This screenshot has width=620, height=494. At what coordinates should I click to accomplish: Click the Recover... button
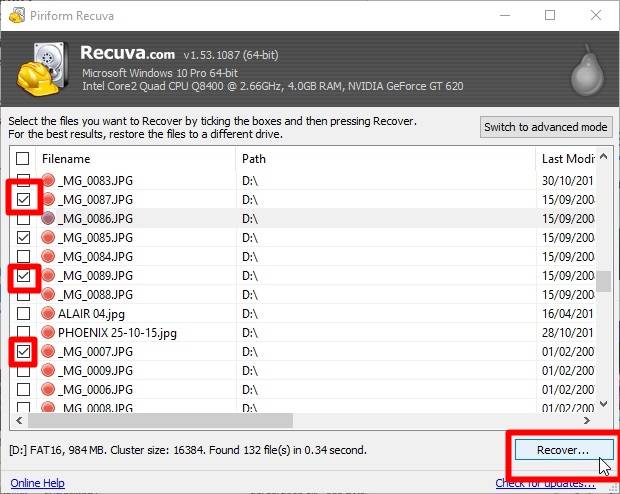click(563, 450)
